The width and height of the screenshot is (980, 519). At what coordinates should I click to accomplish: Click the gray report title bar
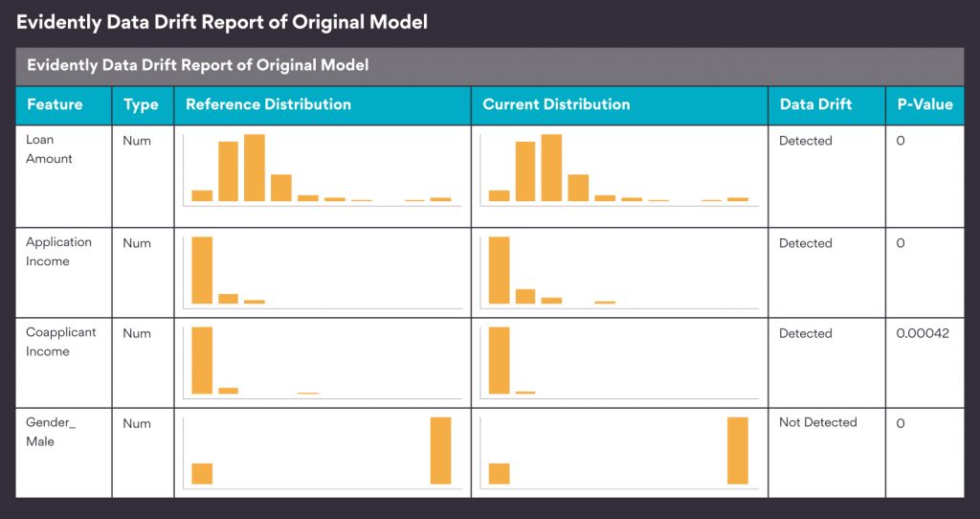click(490, 66)
